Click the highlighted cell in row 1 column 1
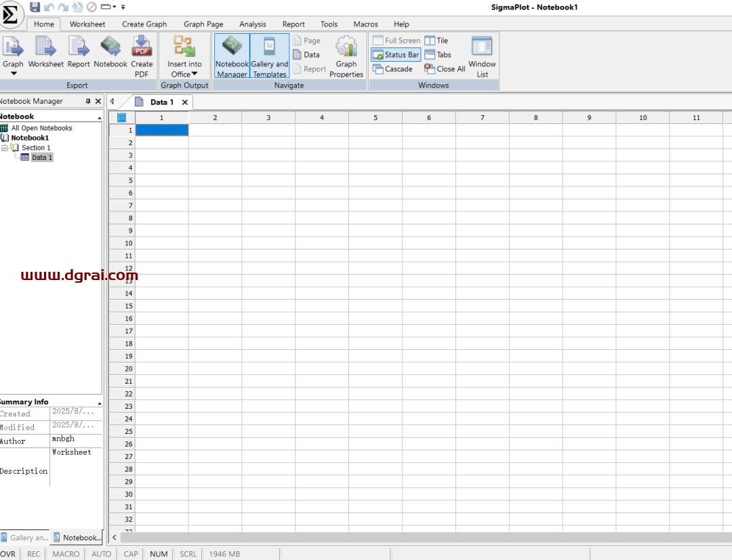This screenshot has height=560, width=732. [162, 130]
